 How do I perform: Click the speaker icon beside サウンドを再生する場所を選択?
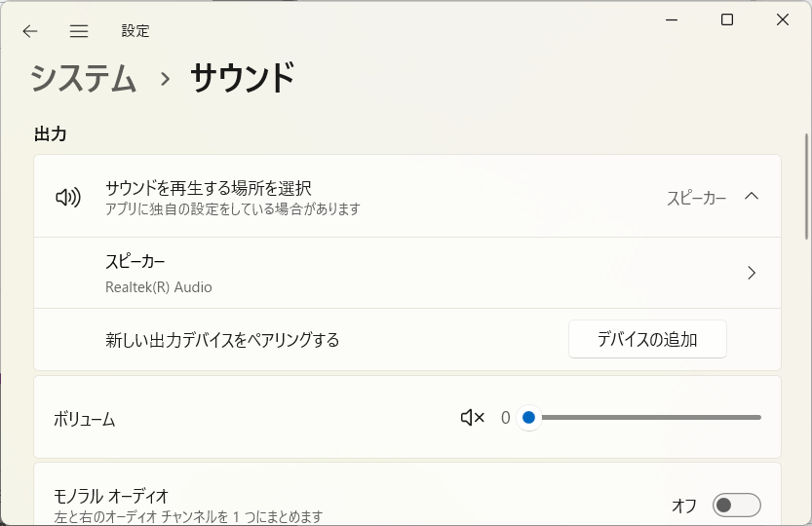click(x=68, y=197)
